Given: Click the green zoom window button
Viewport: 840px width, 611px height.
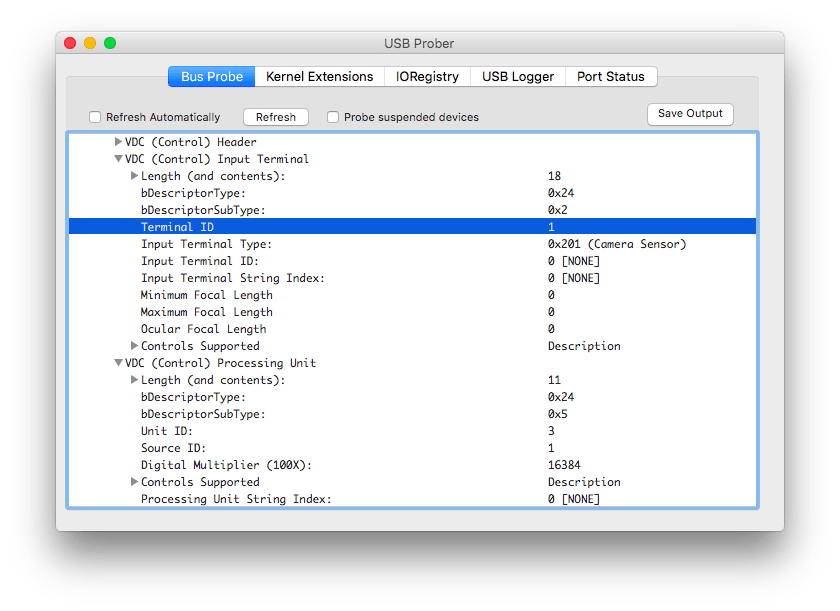Looking at the screenshot, I should pos(110,43).
